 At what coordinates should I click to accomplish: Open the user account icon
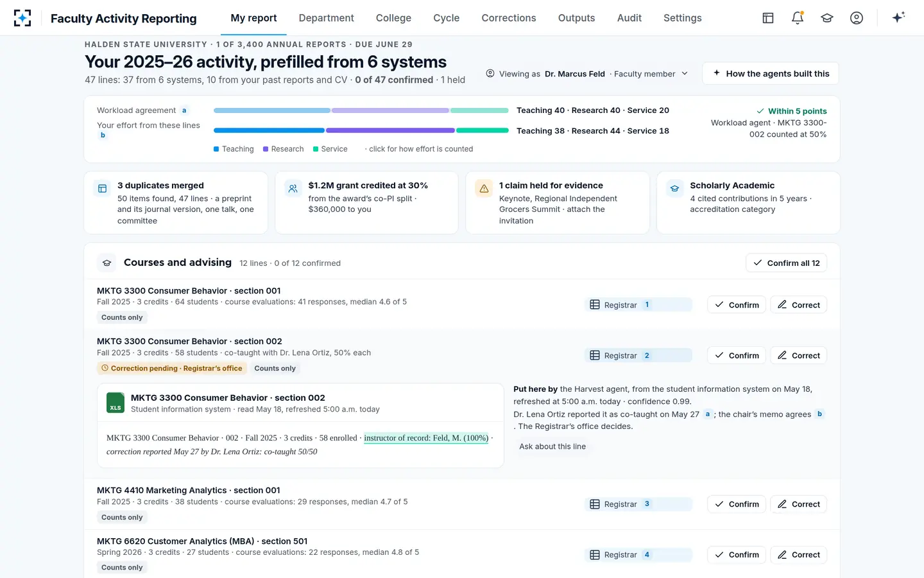pyautogui.click(x=857, y=18)
